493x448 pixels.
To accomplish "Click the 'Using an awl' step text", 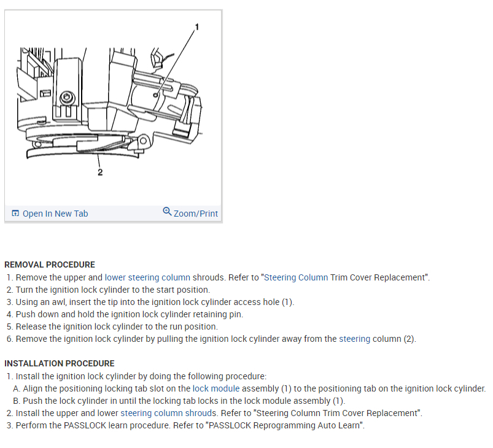I will click(155, 302).
